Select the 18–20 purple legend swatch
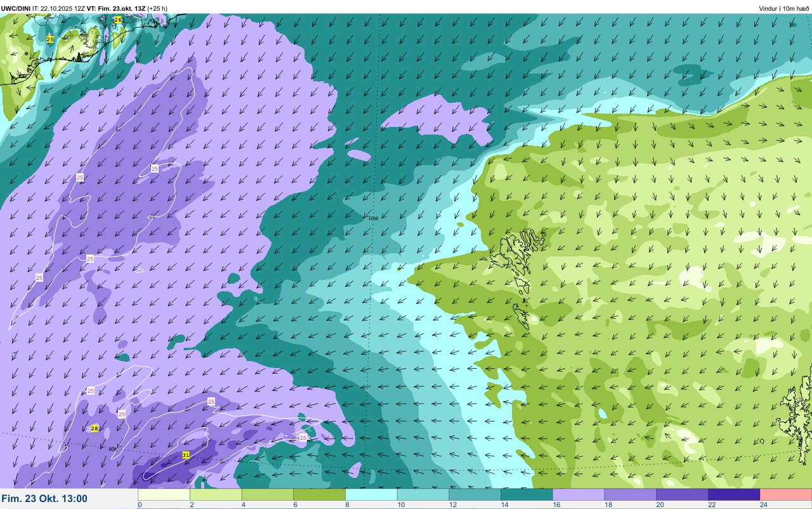 click(630, 494)
